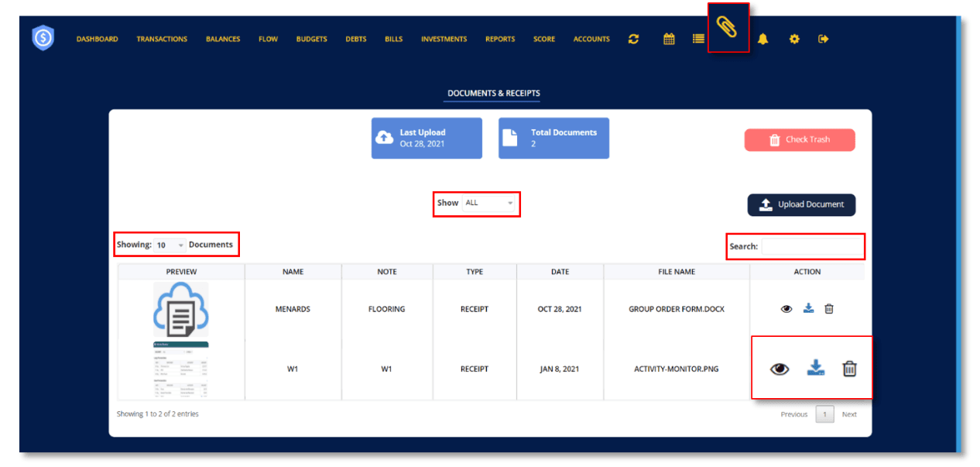
Task: Open the FLOW menu item
Action: click(x=268, y=39)
